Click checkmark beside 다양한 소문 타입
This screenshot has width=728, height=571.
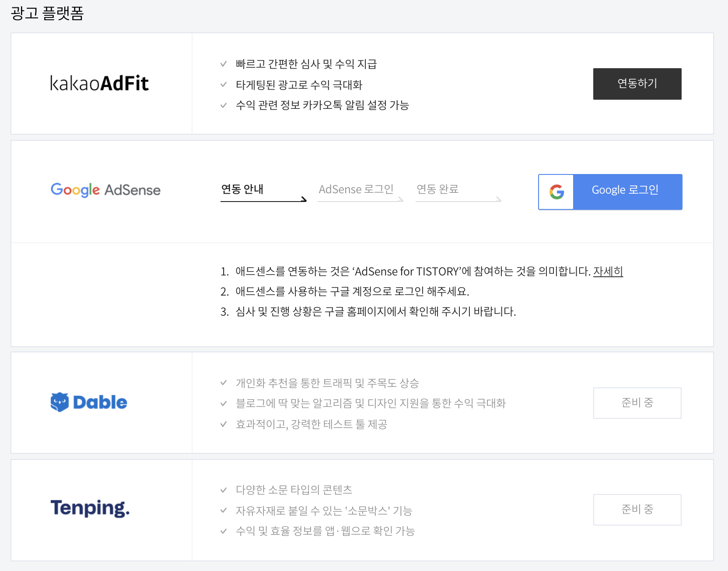click(224, 490)
